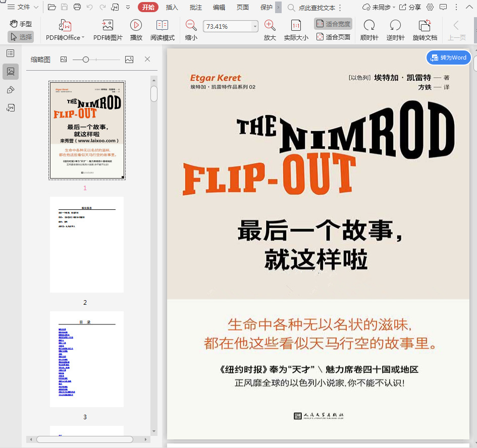Click the thumbnail panel horizontal scrollbar

[x=85, y=439]
